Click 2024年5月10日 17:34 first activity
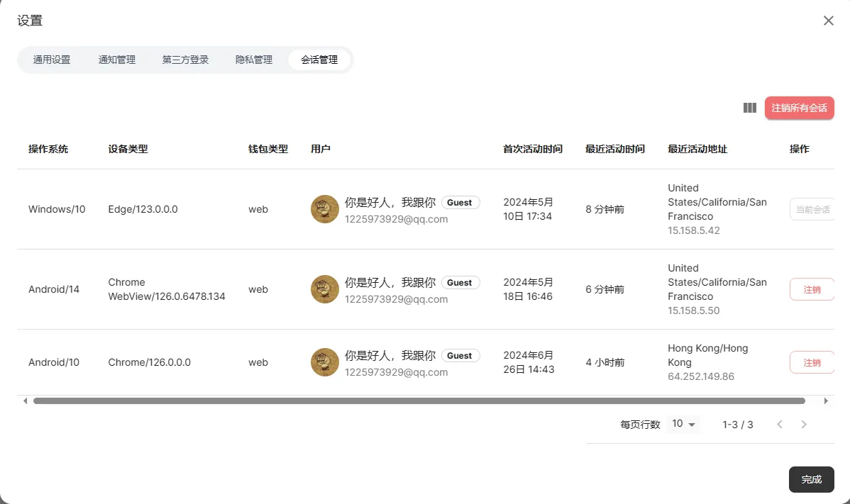 click(529, 209)
